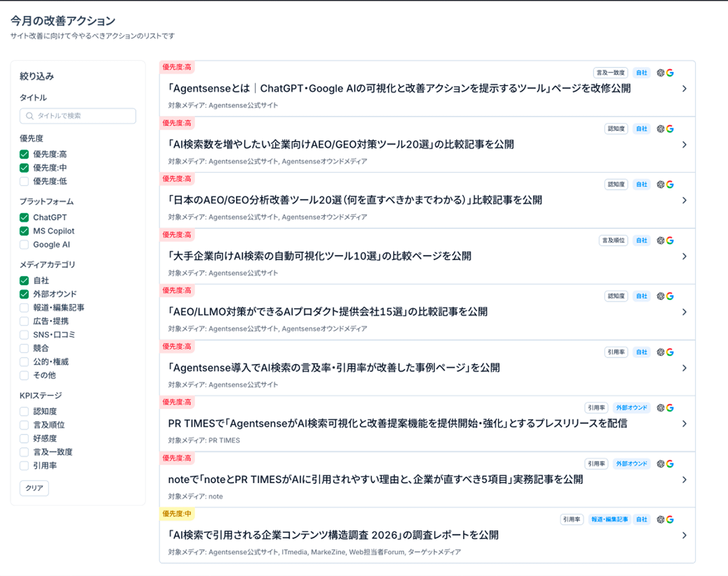Expand the Agentsenseとは page action chevron
Screen dimensions: 728x576
[685, 89]
